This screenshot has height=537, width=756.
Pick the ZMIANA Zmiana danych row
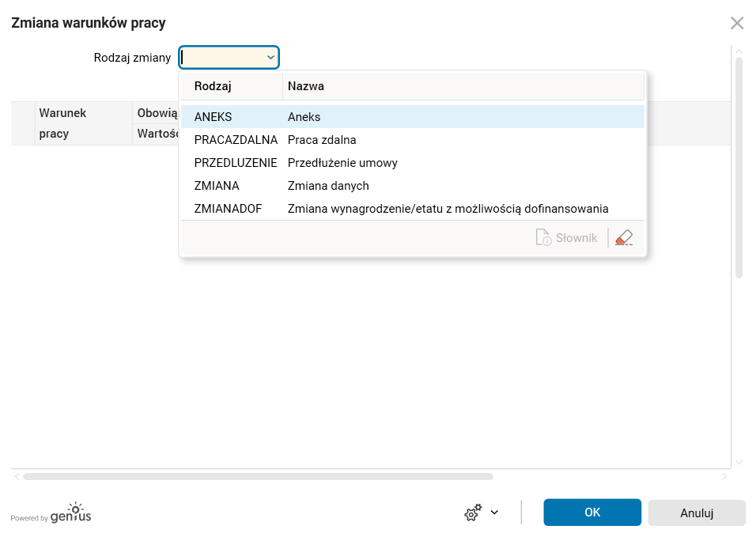point(412,186)
